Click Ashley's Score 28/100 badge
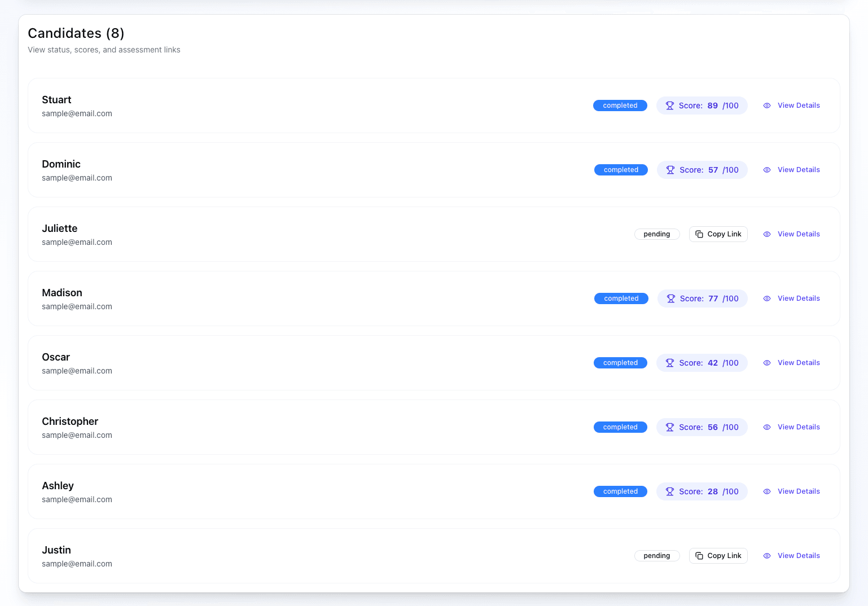This screenshot has width=868, height=606. coord(702,491)
